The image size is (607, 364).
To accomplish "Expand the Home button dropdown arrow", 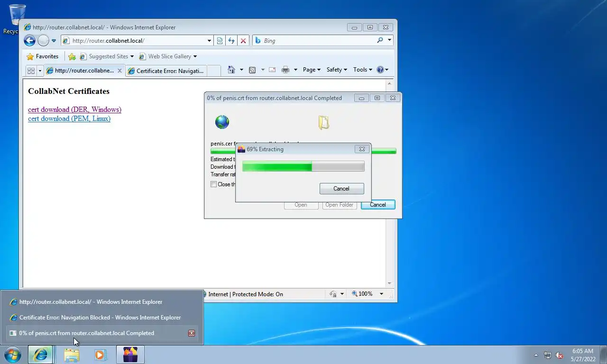I will click(241, 70).
